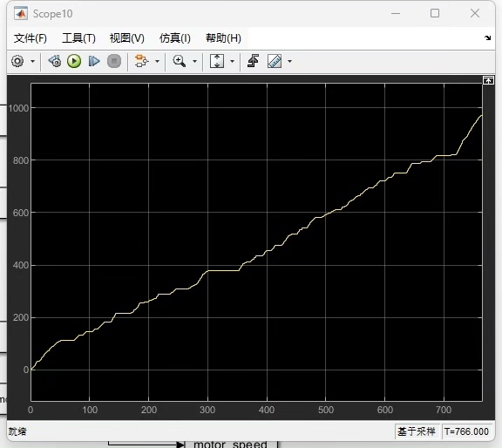Viewport: 502px width, 448px height.
Task: Click the 800 y-axis tick label
Action: tap(21, 160)
